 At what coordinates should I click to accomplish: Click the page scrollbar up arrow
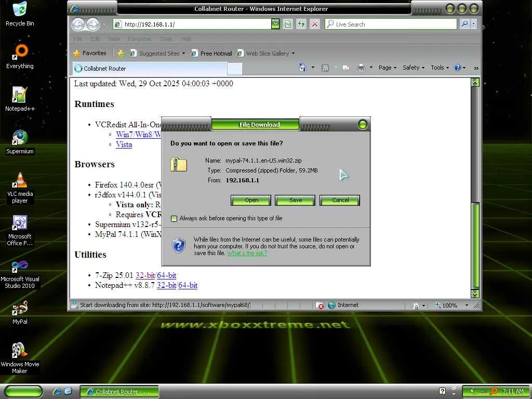pyautogui.click(x=475, y=83)
